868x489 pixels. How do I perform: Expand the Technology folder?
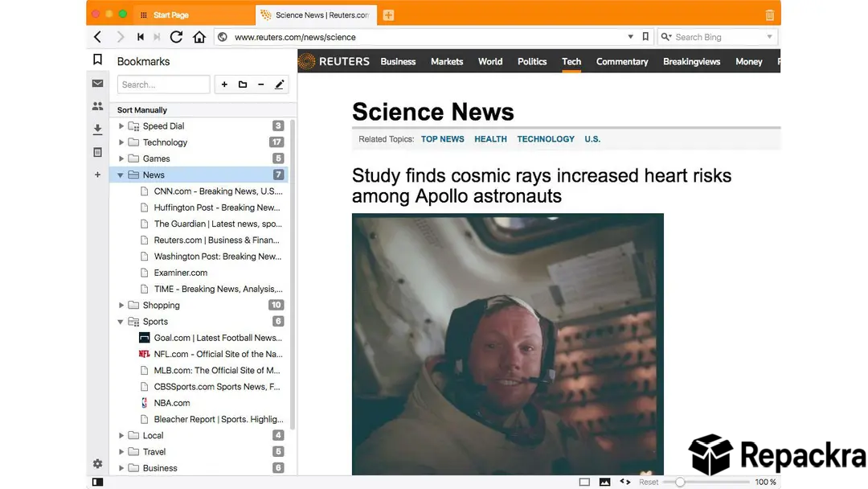[x=121, y=142]
